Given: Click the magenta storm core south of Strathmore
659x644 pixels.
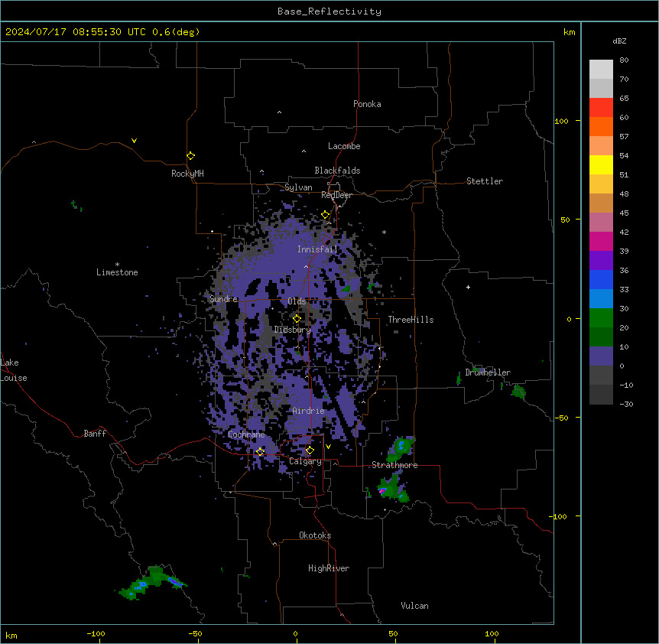Looking at the screenshot, I should point(382,490).
